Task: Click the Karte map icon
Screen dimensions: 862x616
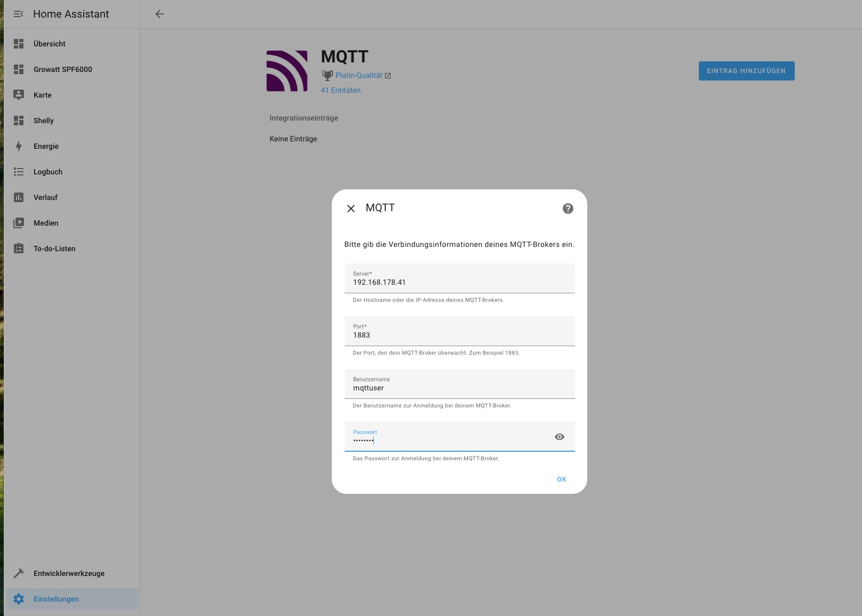Action: click(x=19, y=95)
